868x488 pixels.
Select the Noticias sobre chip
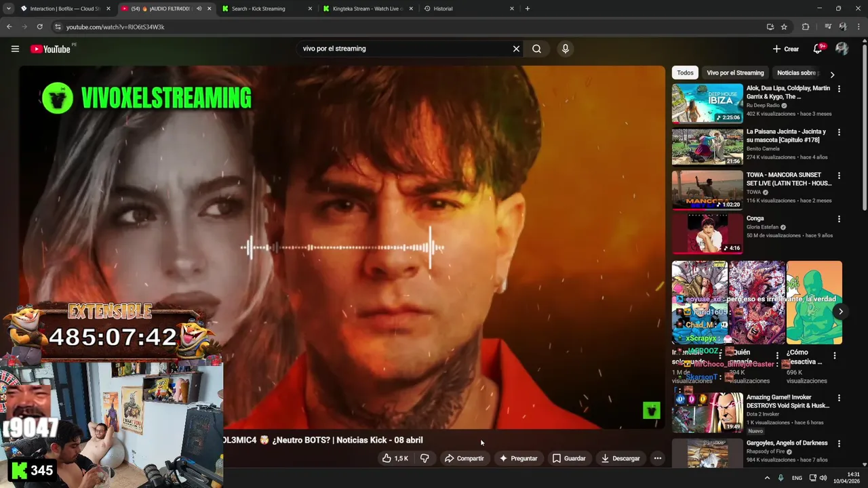coord(797,73)
